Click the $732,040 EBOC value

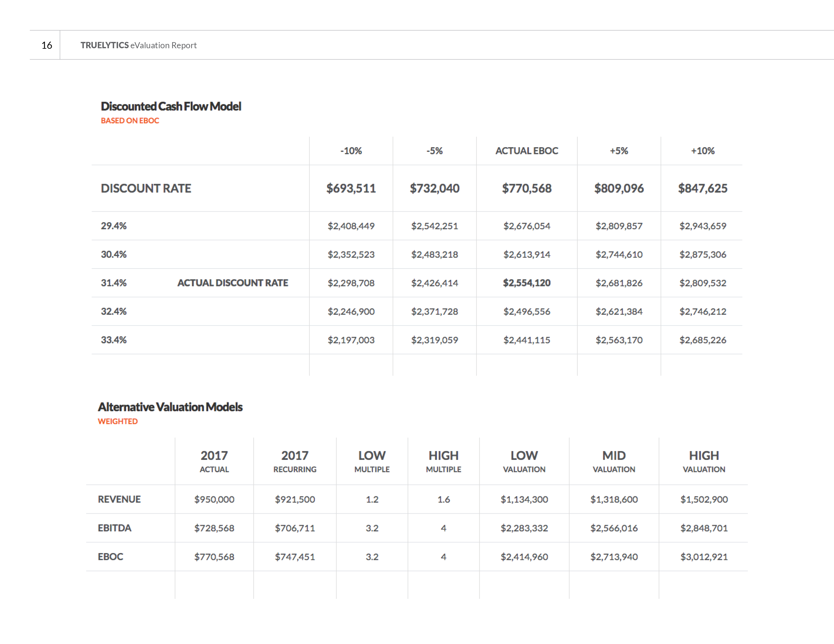[x=435, y=188]
